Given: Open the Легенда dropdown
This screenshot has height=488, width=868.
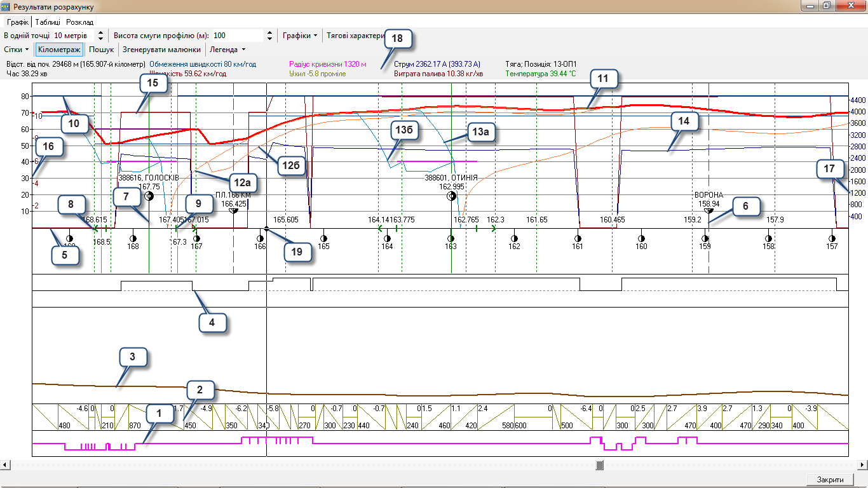Looking at the screenshot, I should coord(227,50).
